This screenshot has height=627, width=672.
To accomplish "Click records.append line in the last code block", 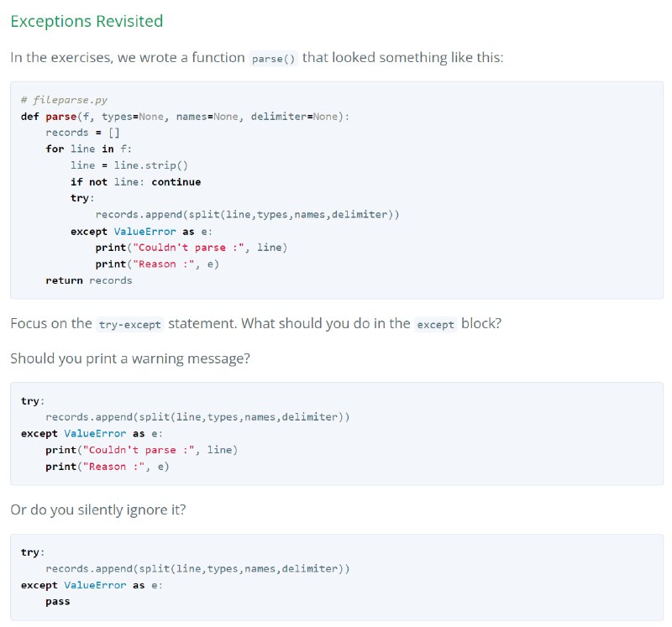I will pos(197,569).
